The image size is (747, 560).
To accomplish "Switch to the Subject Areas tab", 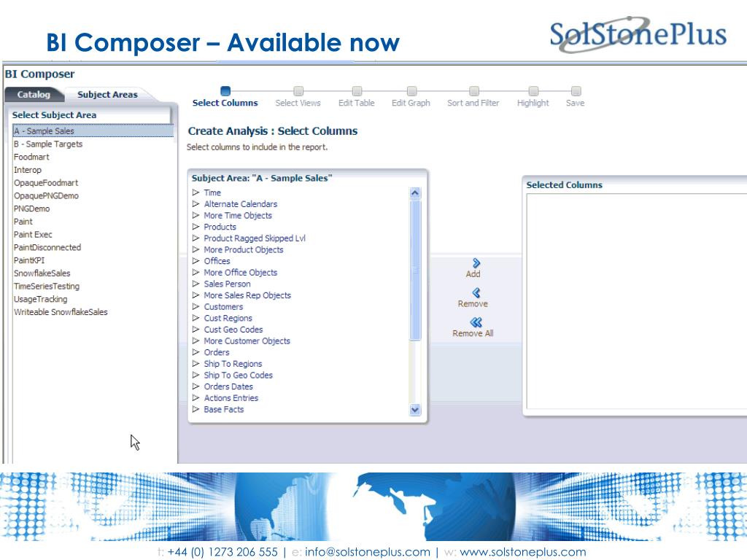I will pos(108,94).
